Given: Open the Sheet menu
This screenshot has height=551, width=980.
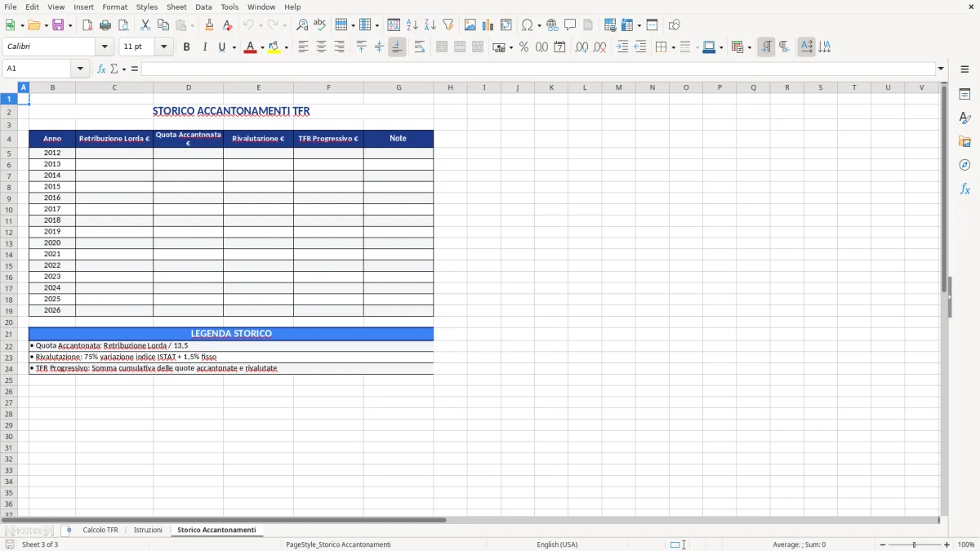Looking at the screenshot, I should [x=176, y=7].
